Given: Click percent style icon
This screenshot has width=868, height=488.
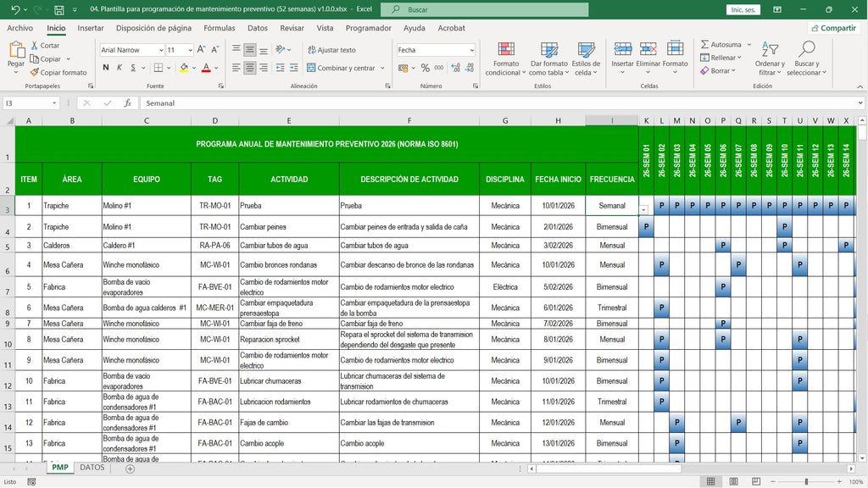Looking at the screenshot, I should tap(426, 68).
